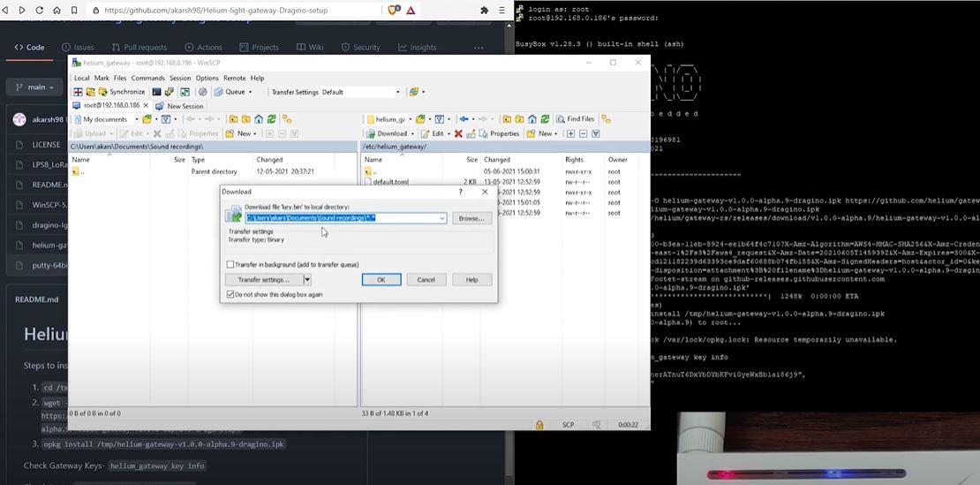Open the Help menu in WinSCP

pos(257,78)
